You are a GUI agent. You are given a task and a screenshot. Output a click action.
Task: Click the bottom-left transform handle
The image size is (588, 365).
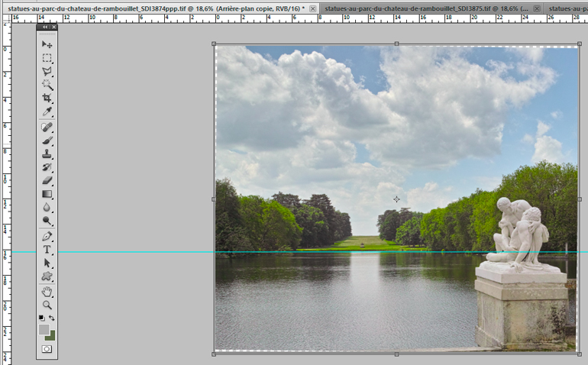[214, 354]
